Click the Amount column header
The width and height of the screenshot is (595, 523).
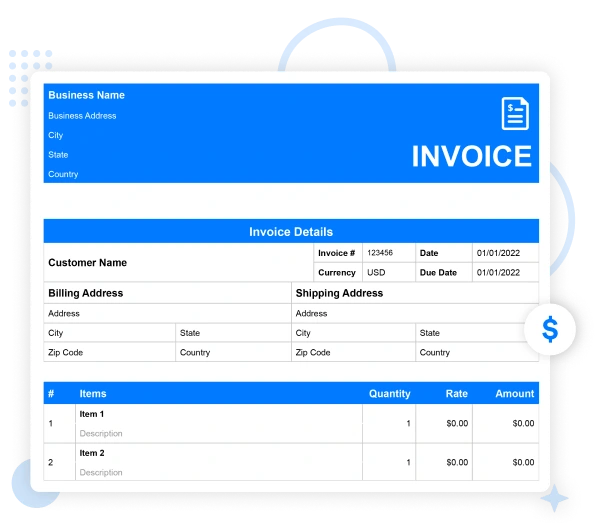click(515, 394)
